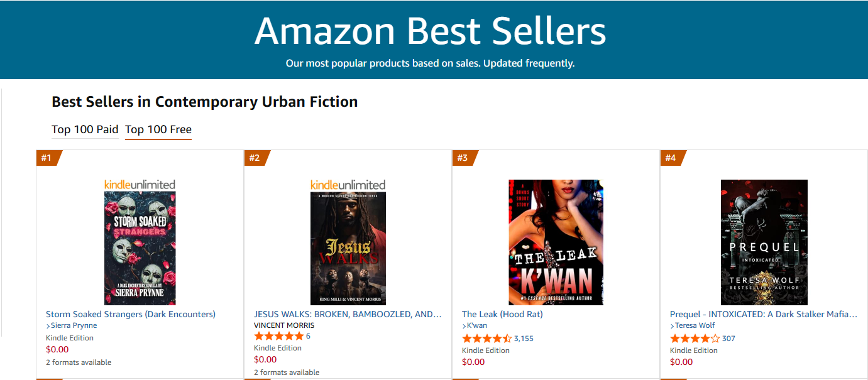Expand the chevron next to author K'wan

(x=464, y=325)
